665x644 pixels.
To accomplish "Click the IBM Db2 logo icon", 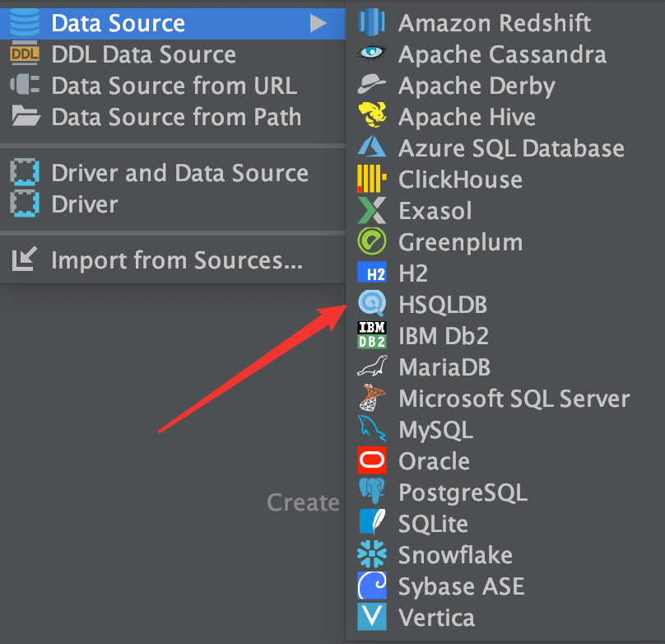I will (371, 334).
